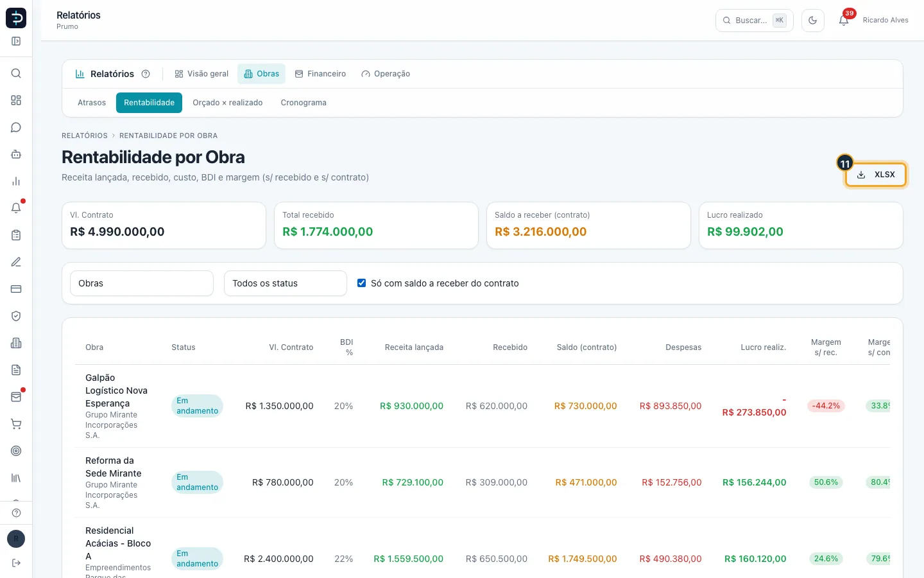The height and width of the screenshot is (578, 924).
Task: Click the RELATÓRIOS breadcrumb link
Action: tap(85, 136)
